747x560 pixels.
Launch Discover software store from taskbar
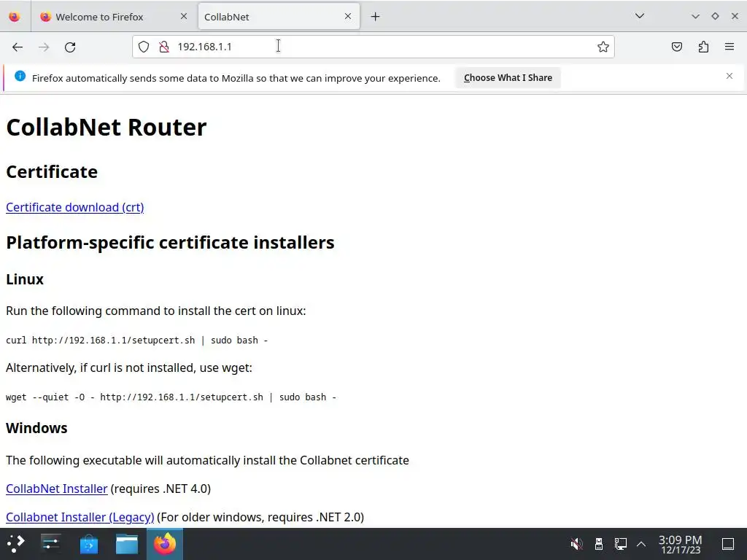pyautogui.click(x=88, y=544)
